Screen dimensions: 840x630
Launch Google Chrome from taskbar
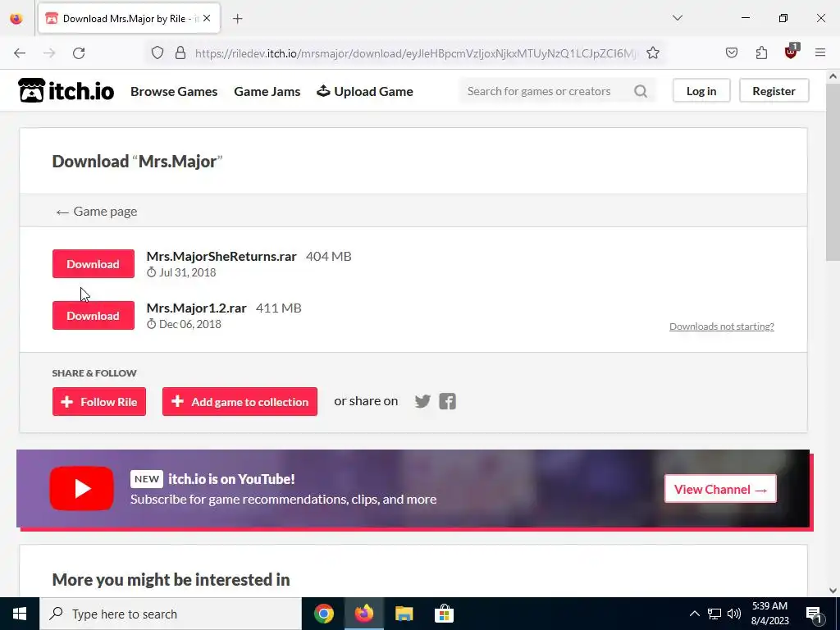click(323, 614)
